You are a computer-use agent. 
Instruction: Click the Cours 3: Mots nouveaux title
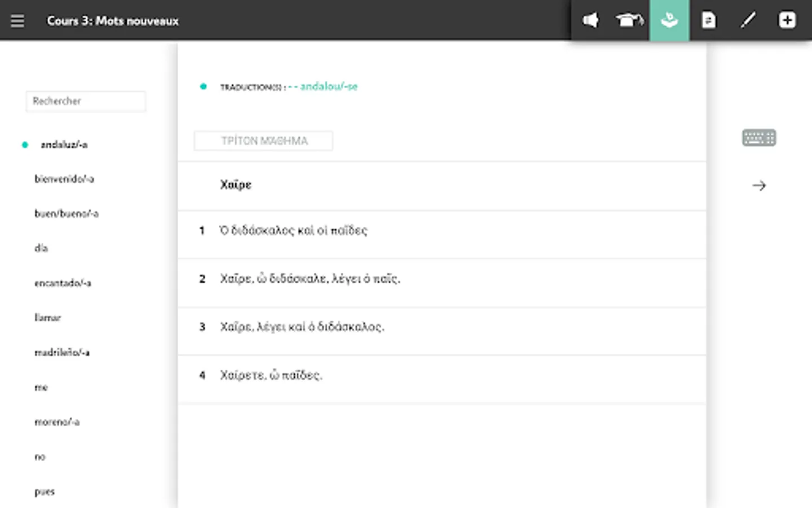click(113, 21)
